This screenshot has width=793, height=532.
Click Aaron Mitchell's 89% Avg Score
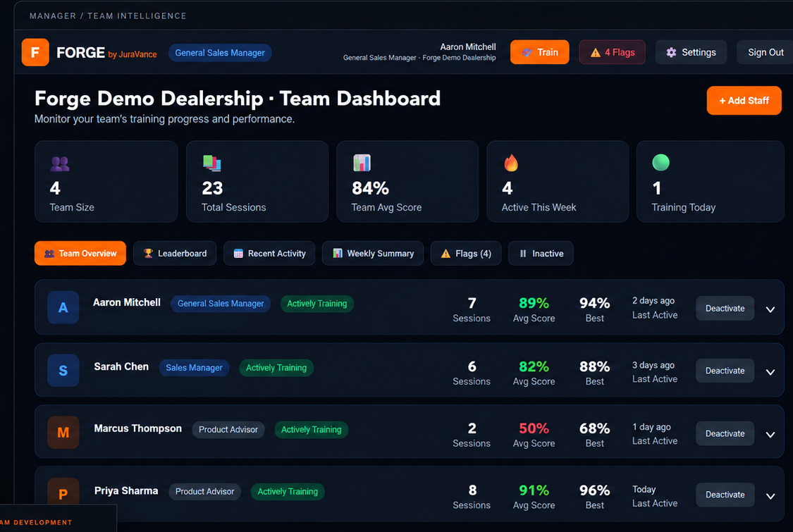534,303
